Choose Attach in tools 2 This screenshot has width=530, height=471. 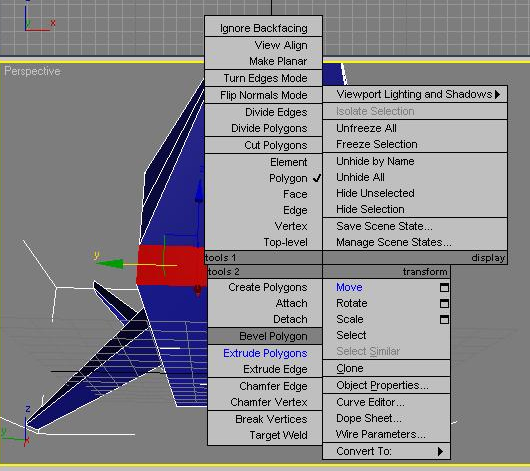(265, 303)
